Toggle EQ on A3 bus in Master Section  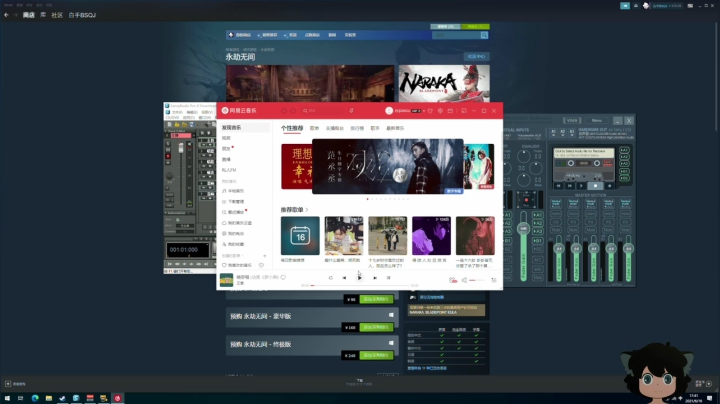(591, 222)
